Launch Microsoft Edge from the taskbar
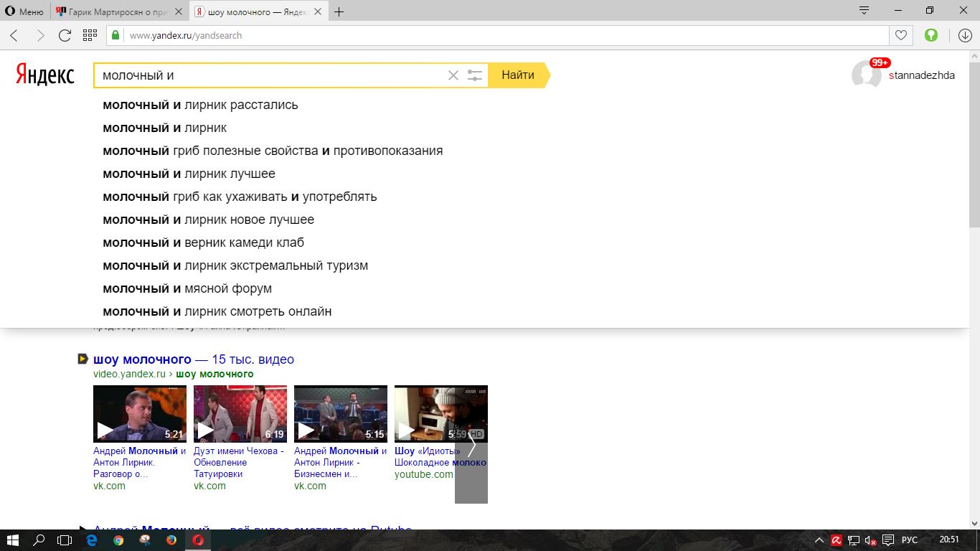980x551 pixels. tap(92, 540)
